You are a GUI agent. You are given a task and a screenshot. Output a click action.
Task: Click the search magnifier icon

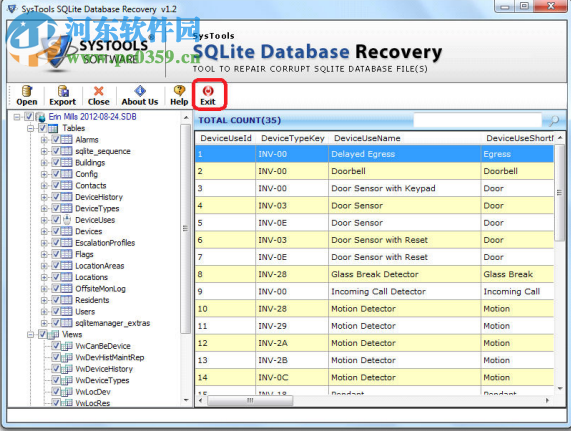click(554, 120)
